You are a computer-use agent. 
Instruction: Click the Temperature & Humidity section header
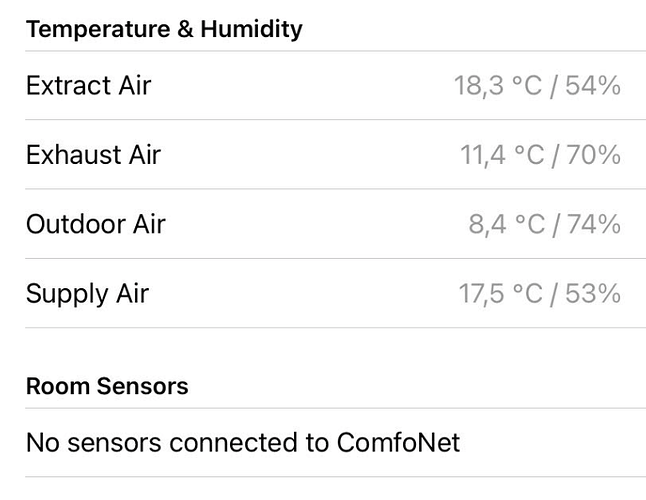click(x=164, y=29)
